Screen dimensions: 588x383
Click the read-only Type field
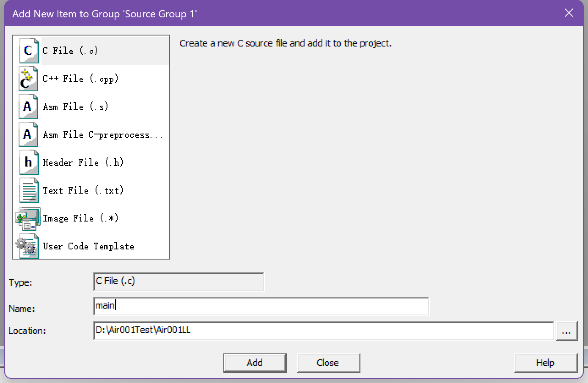(178, 282)
